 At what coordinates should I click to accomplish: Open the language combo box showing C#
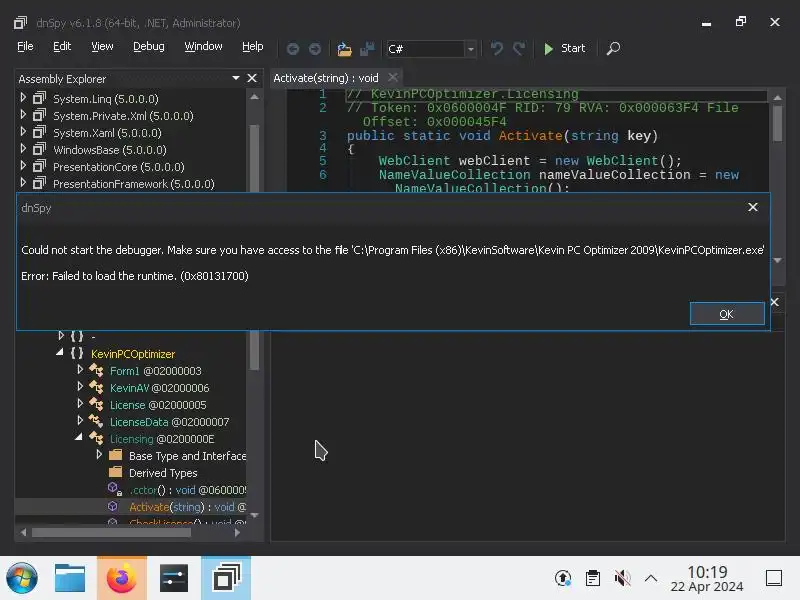pos(431,48)
